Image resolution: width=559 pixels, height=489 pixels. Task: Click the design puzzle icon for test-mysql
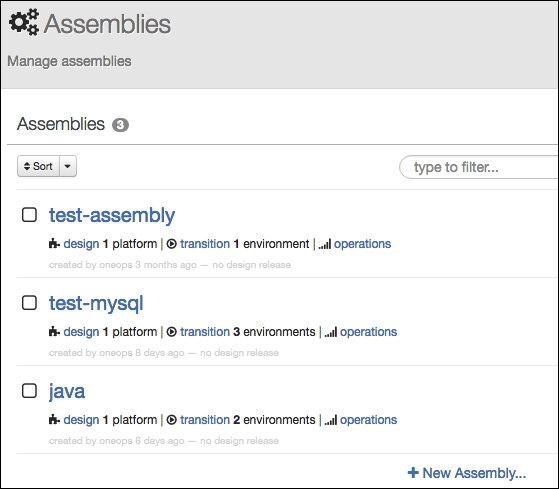pos(54,332)
